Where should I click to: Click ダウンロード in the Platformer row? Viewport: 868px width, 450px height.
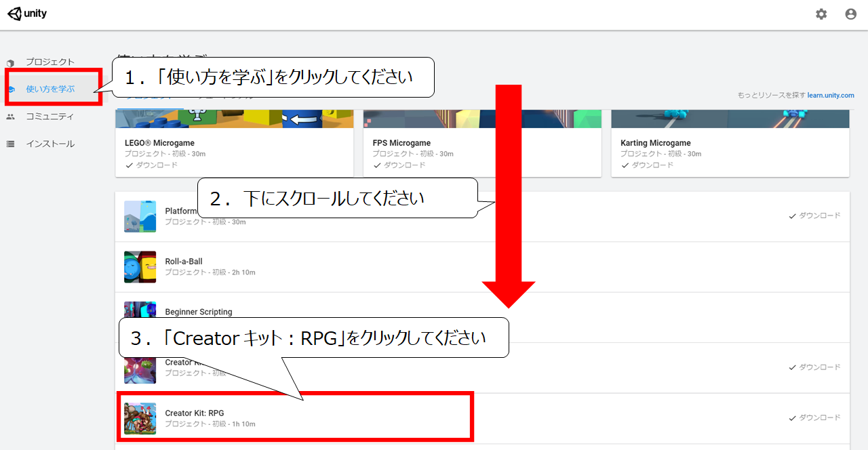814,216
